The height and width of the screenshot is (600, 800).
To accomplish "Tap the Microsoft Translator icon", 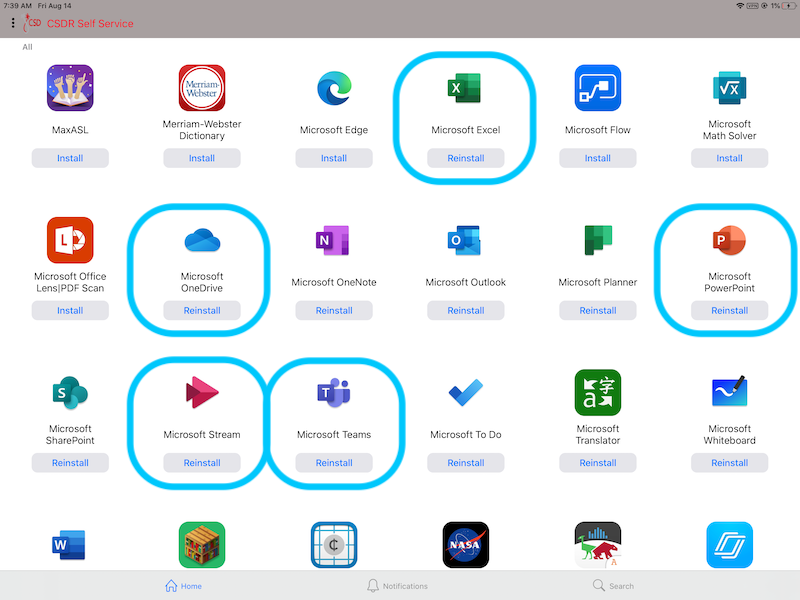I will pyautogui.click(x=597, y=392).
